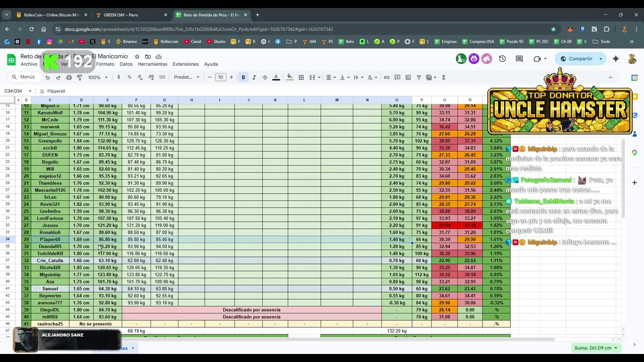
Task: Increase the font size
Action: (231, 77)
